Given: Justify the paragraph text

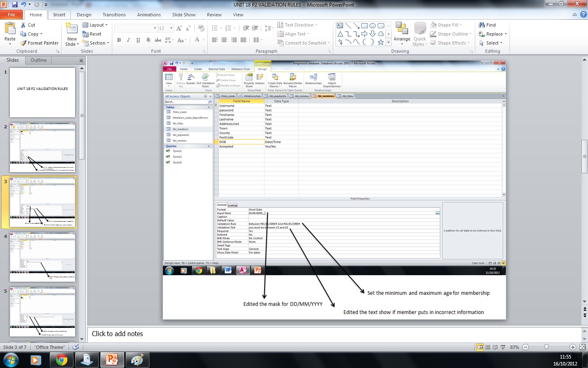Looking at the screenshot, I should click(x=244, y=40).
